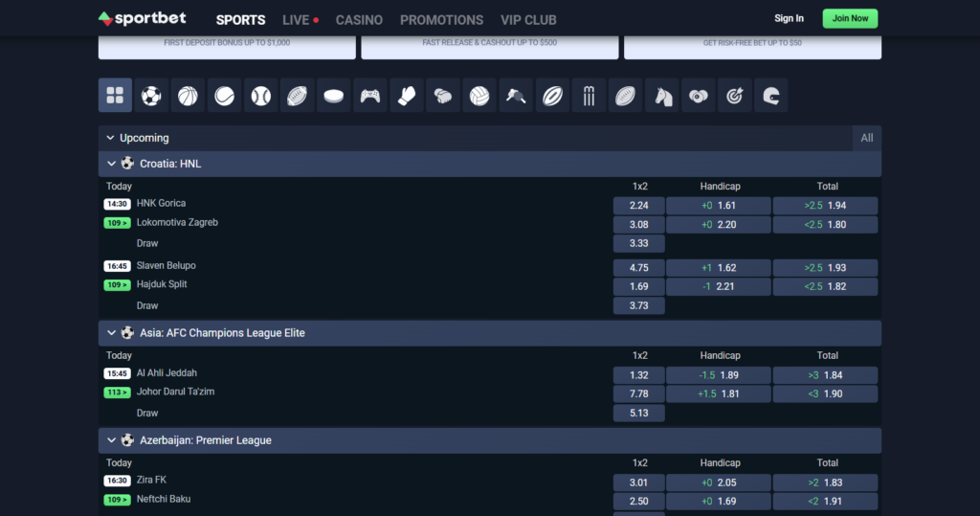
Task: Filter by the cricket wickets icon
Action: (589, 95)
